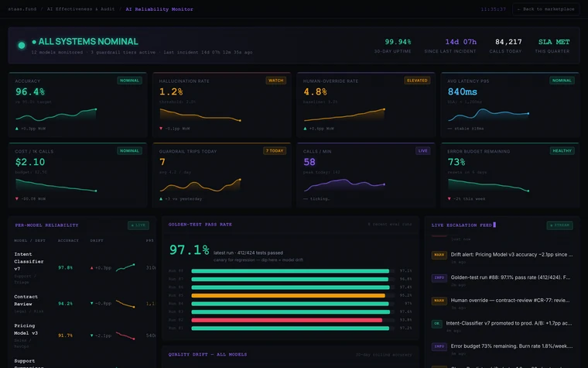Click the WARN tag on the Drift alert entry
This screenshot has width=588, height=368.
pos(439,255)
